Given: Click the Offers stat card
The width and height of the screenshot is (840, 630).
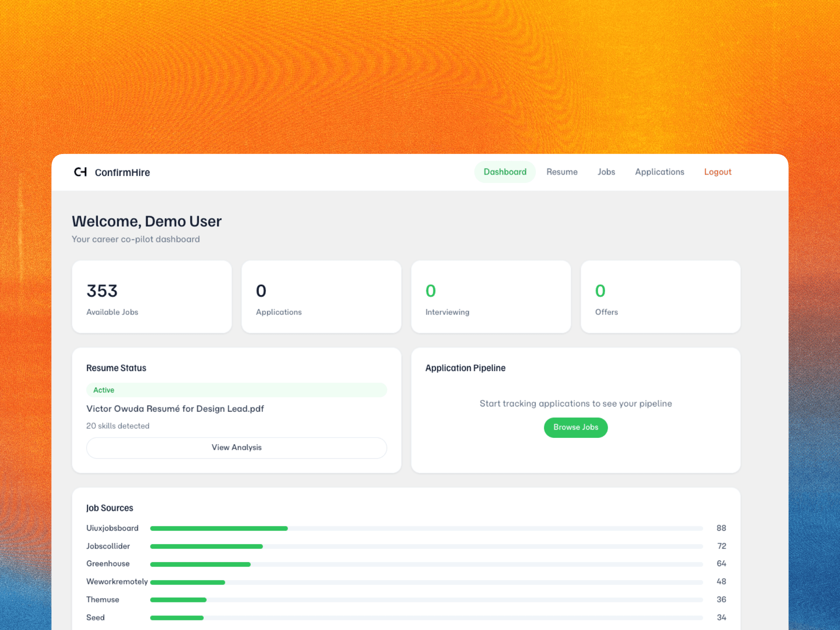Looking at the screenshot, I should 660,297.
